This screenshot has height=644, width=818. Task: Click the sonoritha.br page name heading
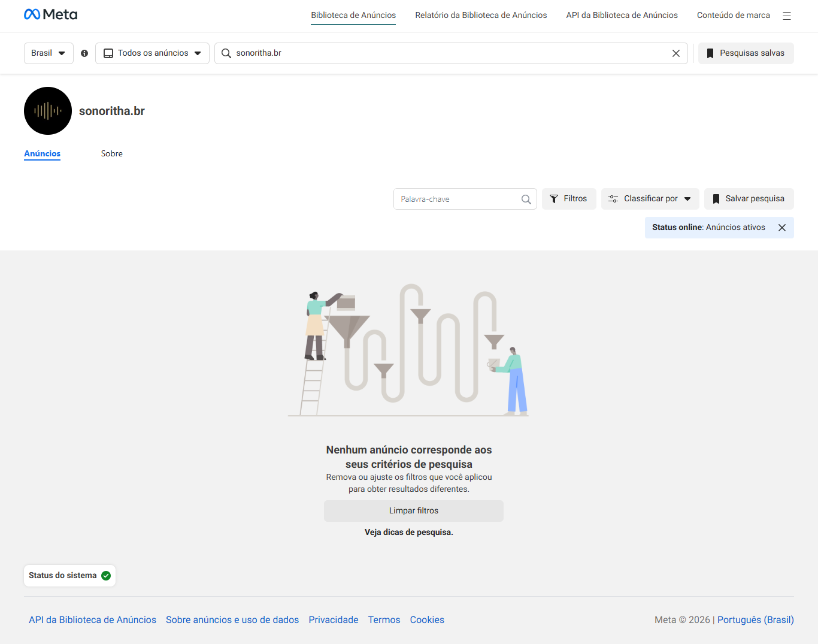tap(112, 111)
